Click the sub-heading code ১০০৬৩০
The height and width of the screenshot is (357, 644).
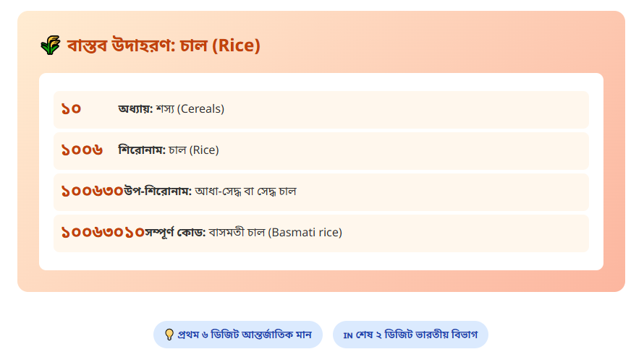(92, 192)
